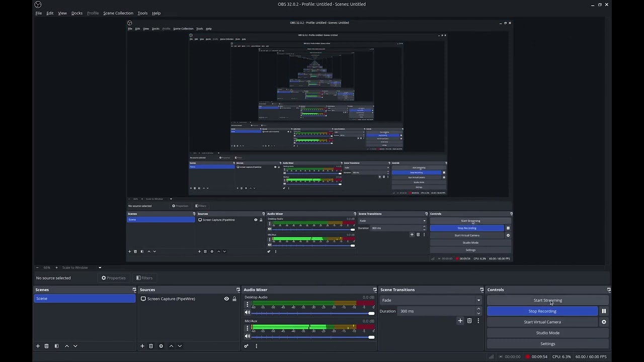Move scene up in the Scenes dock
The width and height of the screenshot is (644, 362).
tap(67, 346)
